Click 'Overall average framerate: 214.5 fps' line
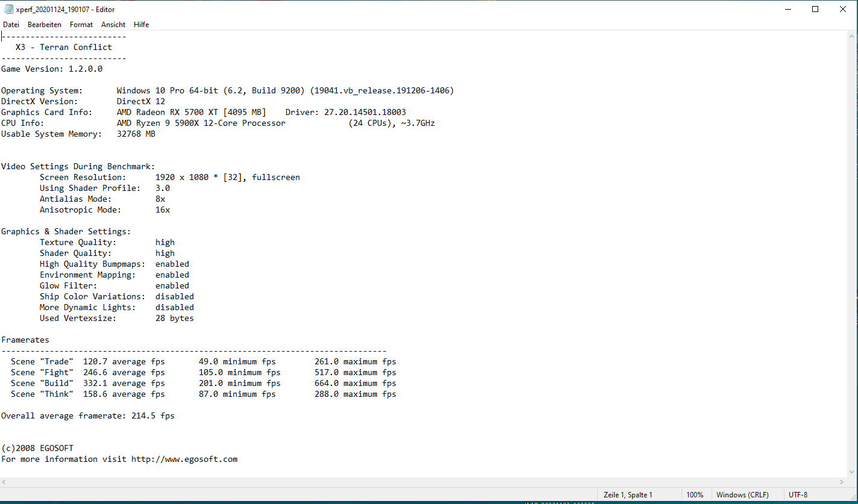The image size is (858, 504). (88, 415)
